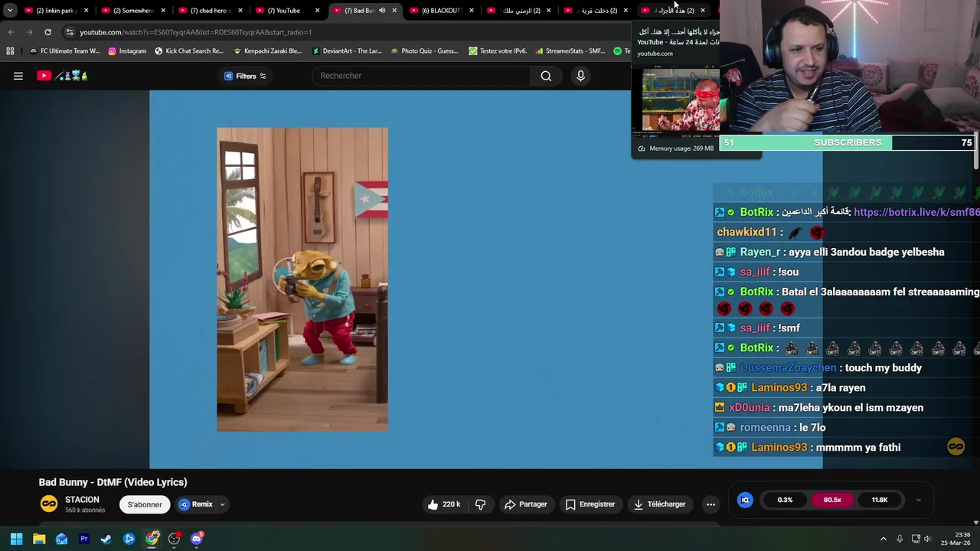Click the magnifier search button
The image size is (980, 551).
(x=546, y=76)
